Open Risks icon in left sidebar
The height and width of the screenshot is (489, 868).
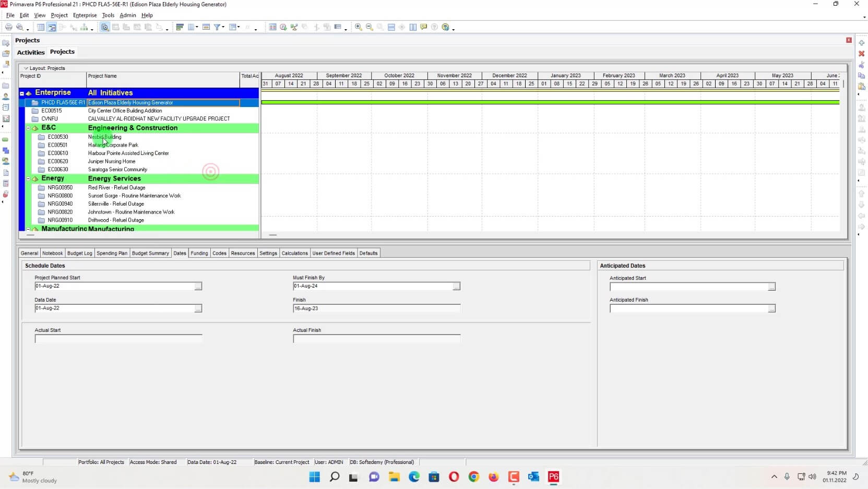click(x=6, y=194)
